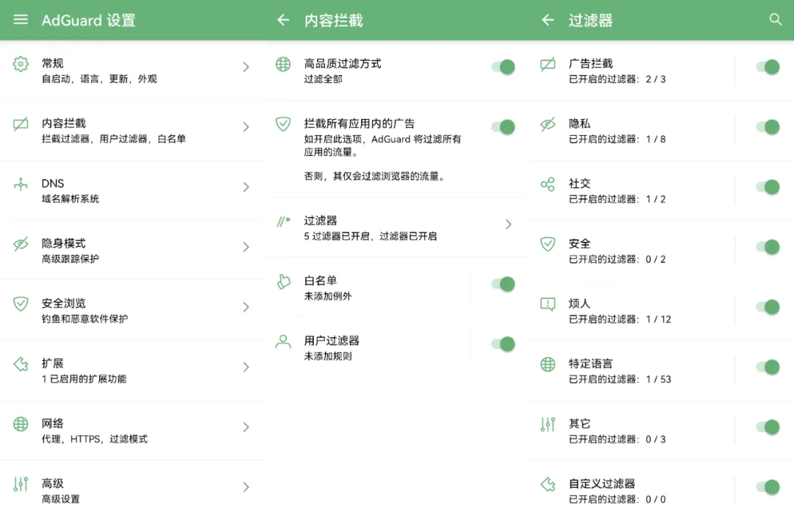Open the 隐私 filter category

point(632,131)
